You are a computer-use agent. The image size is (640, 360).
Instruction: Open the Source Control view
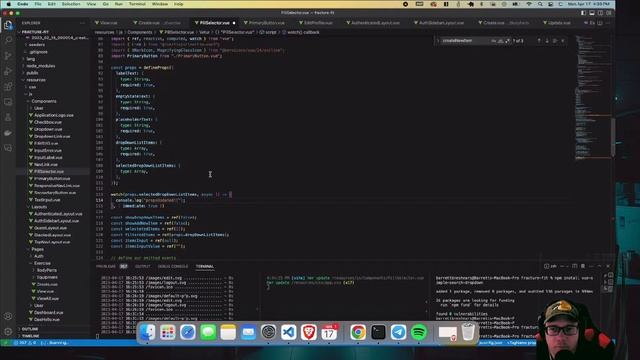click(x=8, y=56)
